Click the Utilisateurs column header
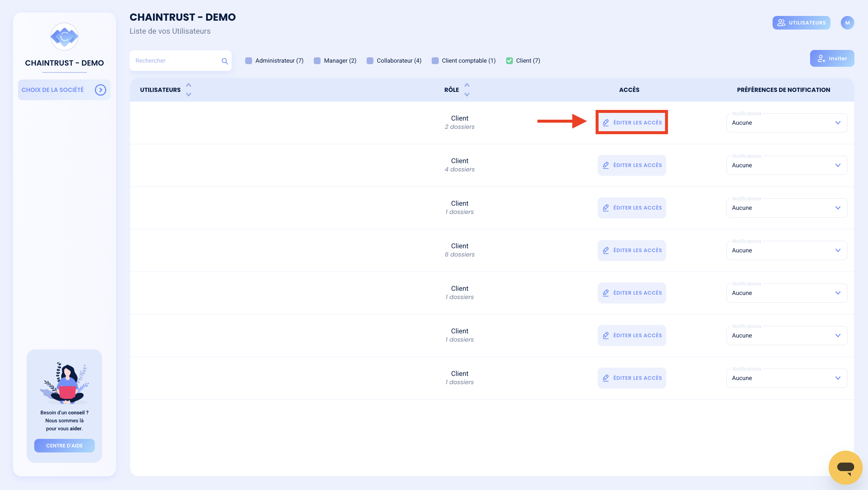 coord(160,90)
